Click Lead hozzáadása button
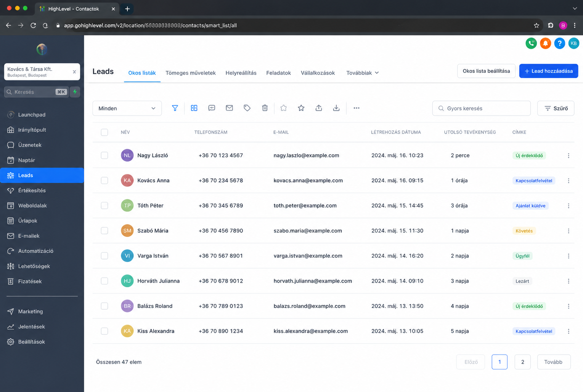 549,71
